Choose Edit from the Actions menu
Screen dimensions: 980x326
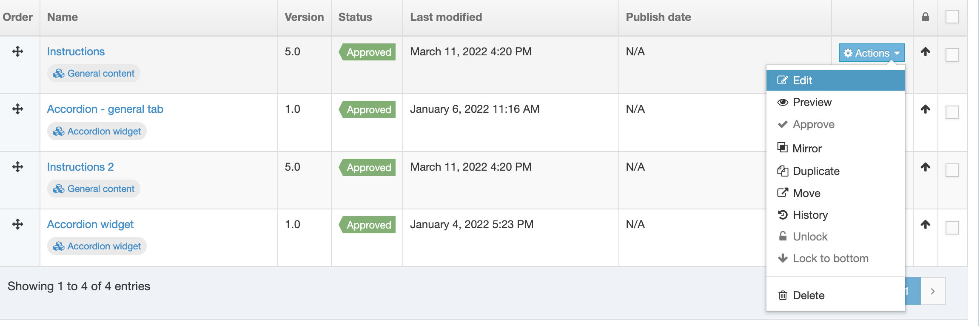coord(802,80)
